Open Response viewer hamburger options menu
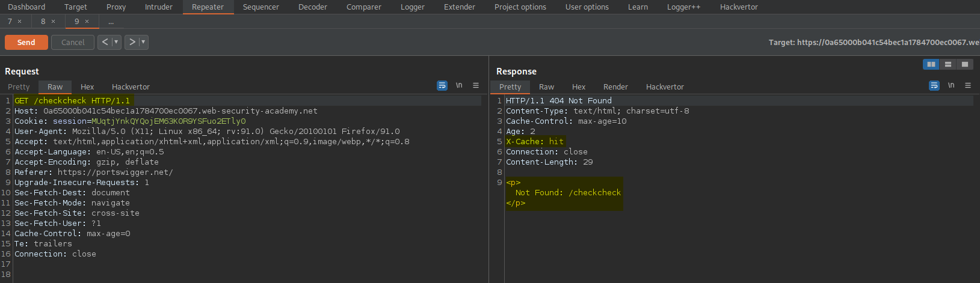Viewport: 980px width, 283px height. 968,86
